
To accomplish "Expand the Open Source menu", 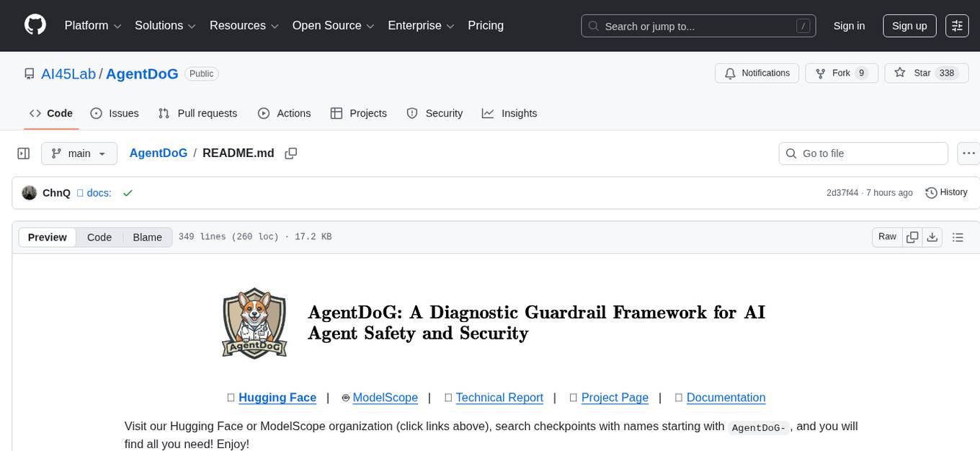I will pos(332,25).
